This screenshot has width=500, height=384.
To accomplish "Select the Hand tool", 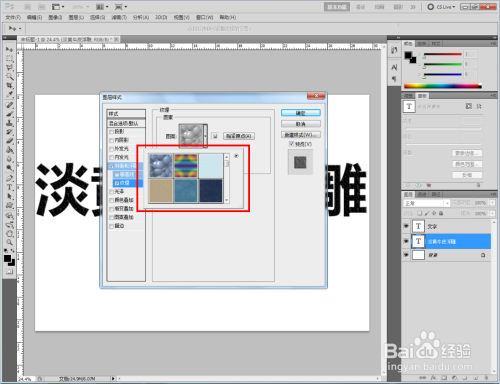I will pos(9,234).
